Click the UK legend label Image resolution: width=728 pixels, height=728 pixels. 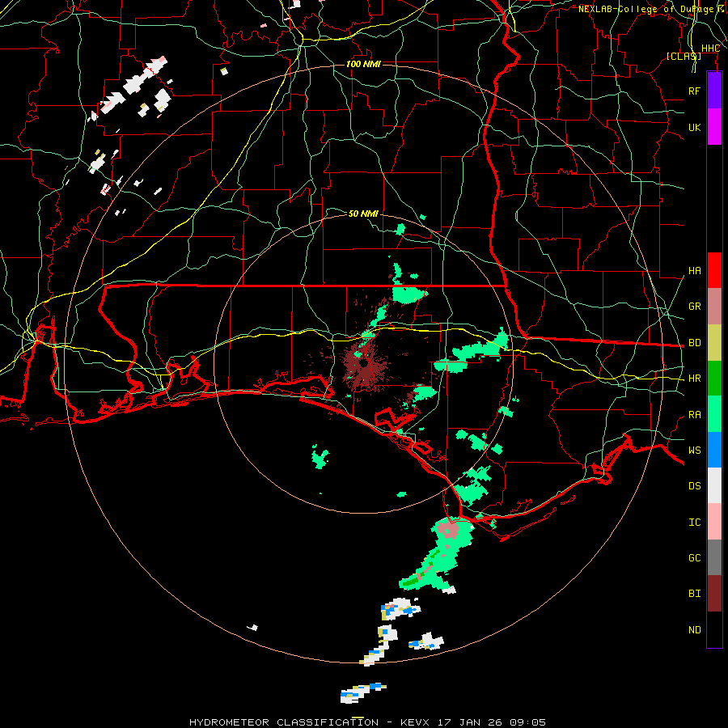[694, 127]
